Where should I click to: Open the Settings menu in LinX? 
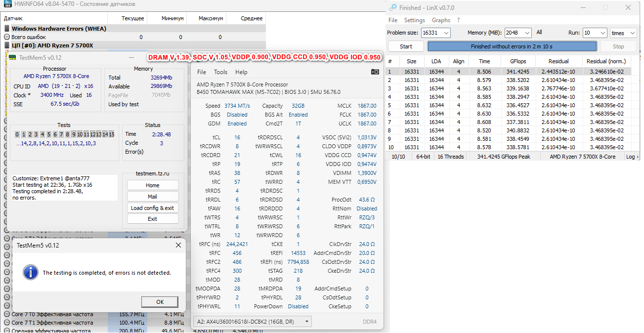(x=414, y=20)
